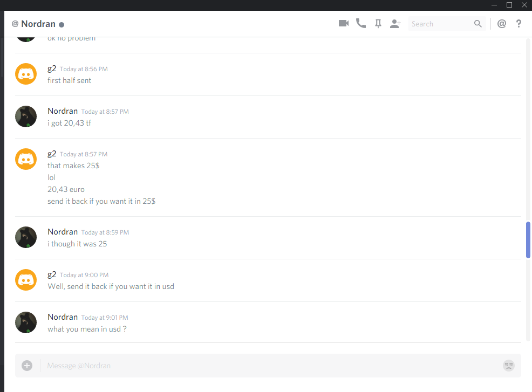
Task: Click the upload plus button
Action: click(27, 366)
